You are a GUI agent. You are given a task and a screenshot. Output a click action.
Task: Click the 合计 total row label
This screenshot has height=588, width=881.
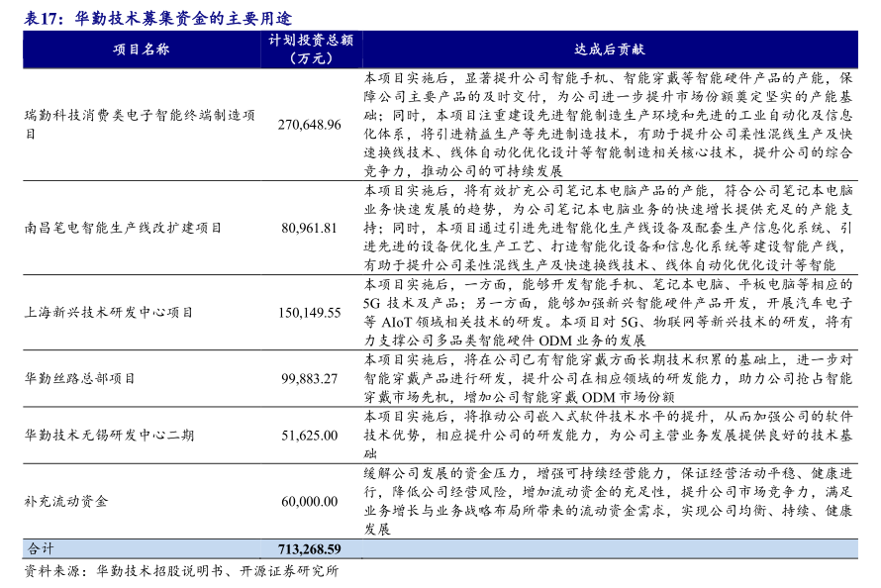pos(41,548)
